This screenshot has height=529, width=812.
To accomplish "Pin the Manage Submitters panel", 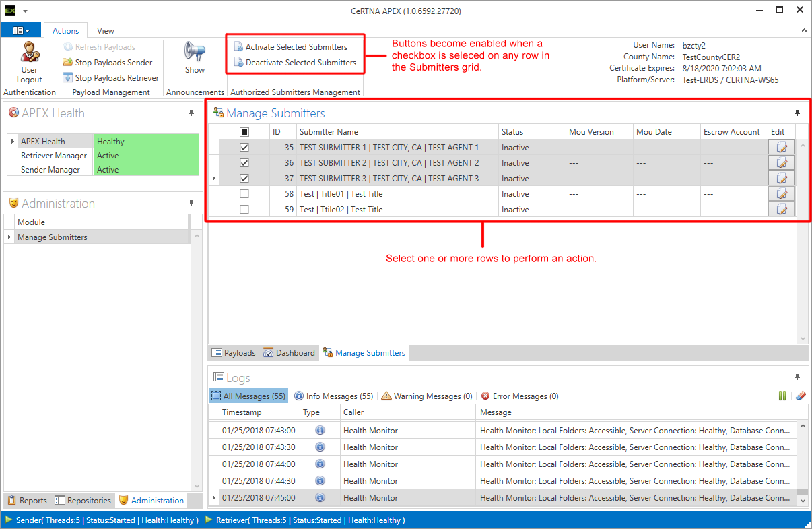I will (798, 113).
